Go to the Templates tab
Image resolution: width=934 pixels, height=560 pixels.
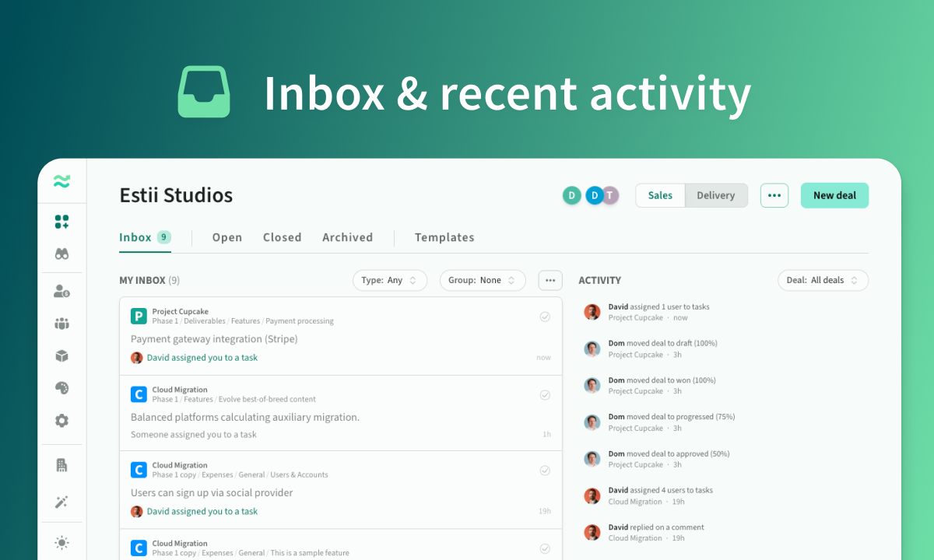[444, 238]
